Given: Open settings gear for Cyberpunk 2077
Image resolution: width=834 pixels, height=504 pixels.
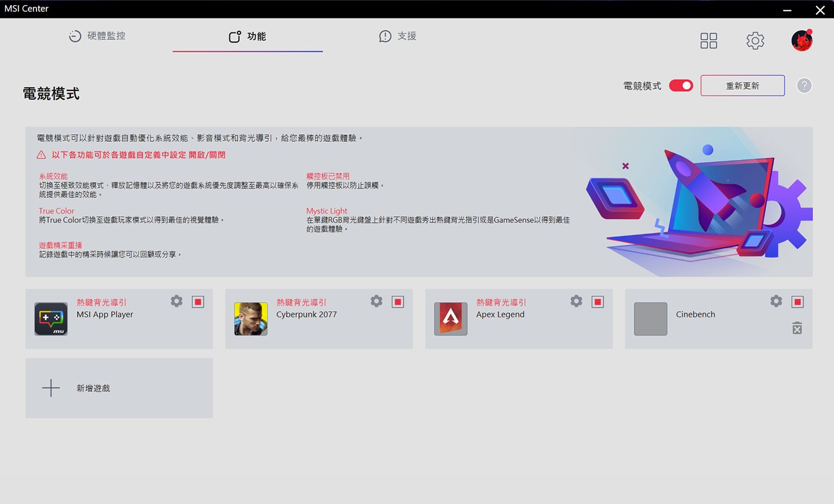Looking at the screenshot, I should point(376,301).
